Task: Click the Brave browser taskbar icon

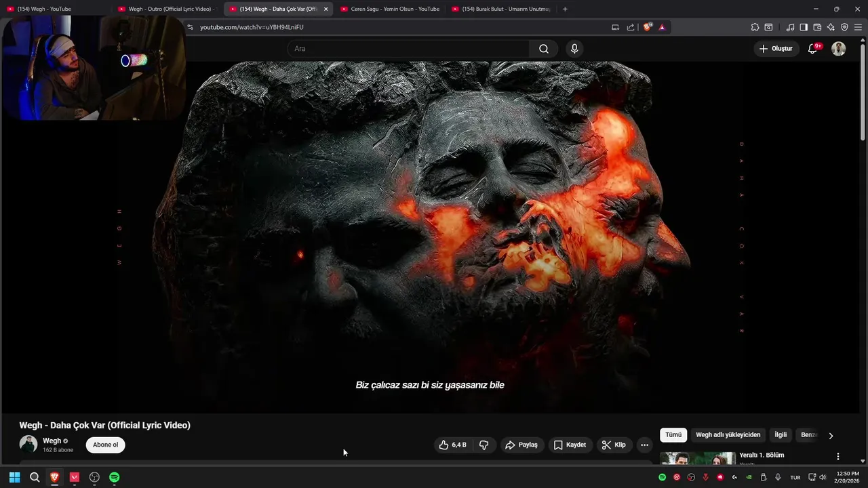Action: tap(54, 477)
